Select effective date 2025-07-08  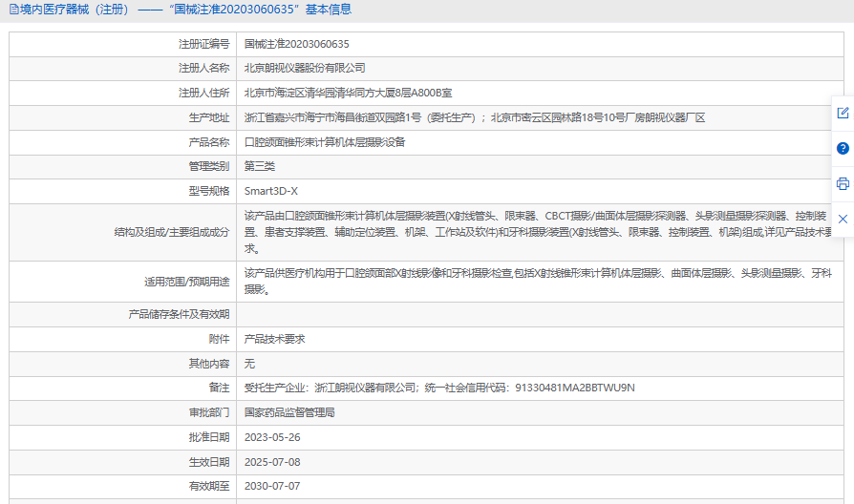point(272,462)
